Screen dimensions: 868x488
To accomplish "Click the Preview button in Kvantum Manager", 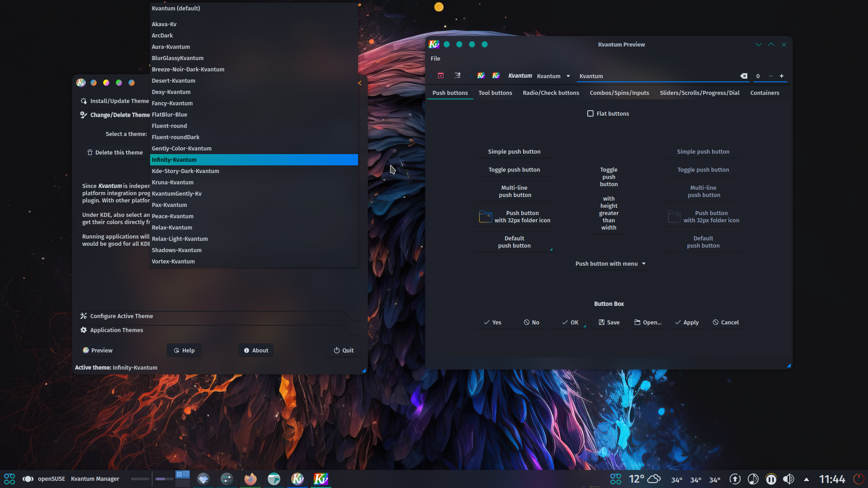I will tap(98, 350).
